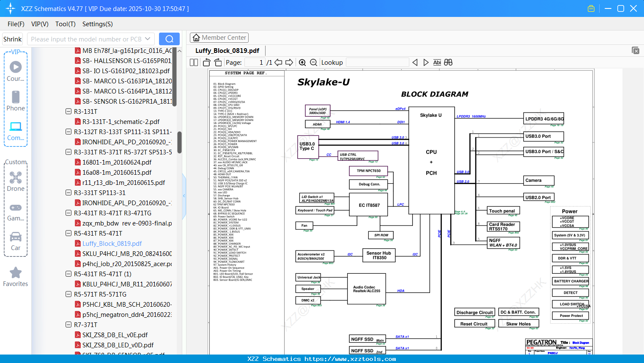Open the Settings(S) menu

[x=97, y=24]
